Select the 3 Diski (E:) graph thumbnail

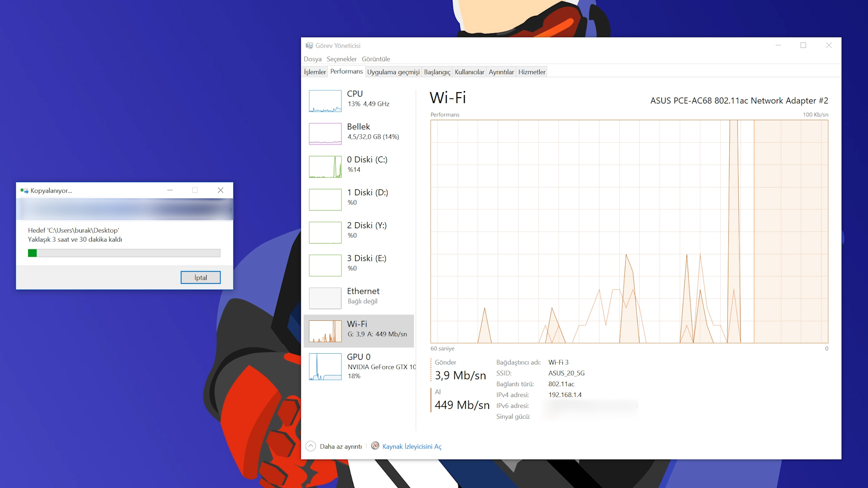(x=325, y=266)
